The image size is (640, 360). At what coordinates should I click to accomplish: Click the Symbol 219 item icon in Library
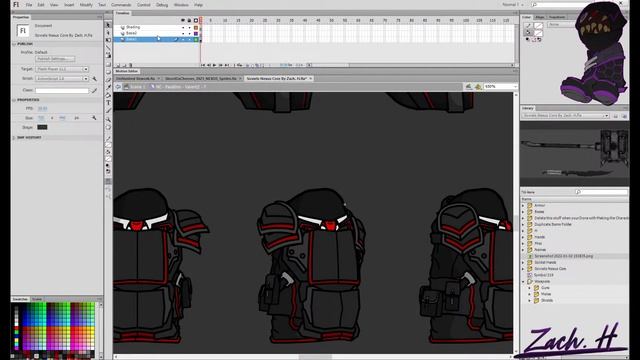[x=530, y=275]
